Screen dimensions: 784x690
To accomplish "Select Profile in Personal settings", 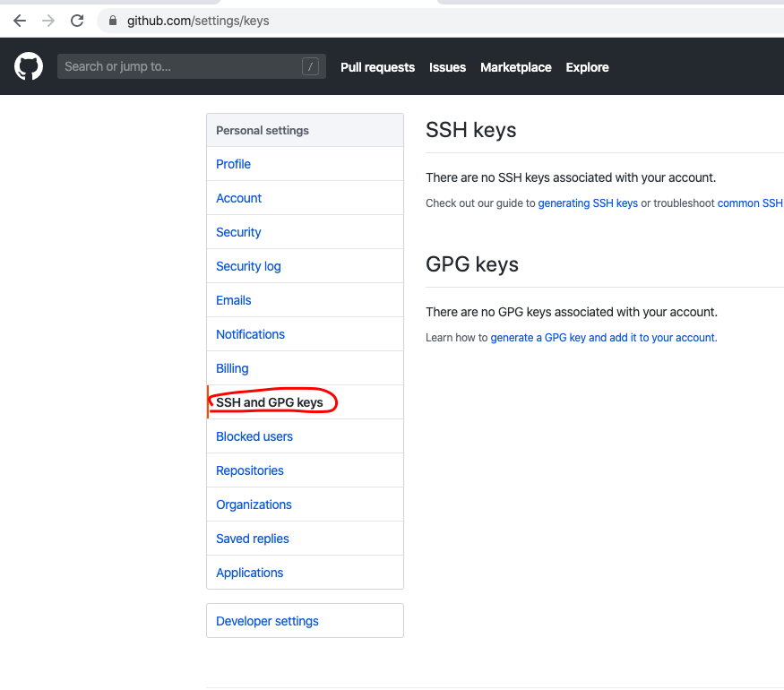I will pos(305,164).
